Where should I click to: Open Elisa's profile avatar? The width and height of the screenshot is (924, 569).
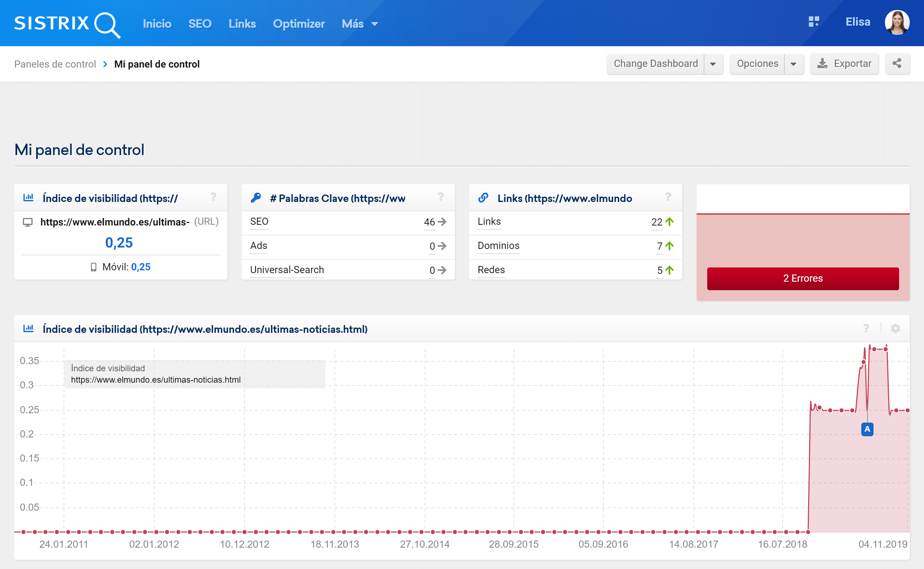(x=897, y=22)
